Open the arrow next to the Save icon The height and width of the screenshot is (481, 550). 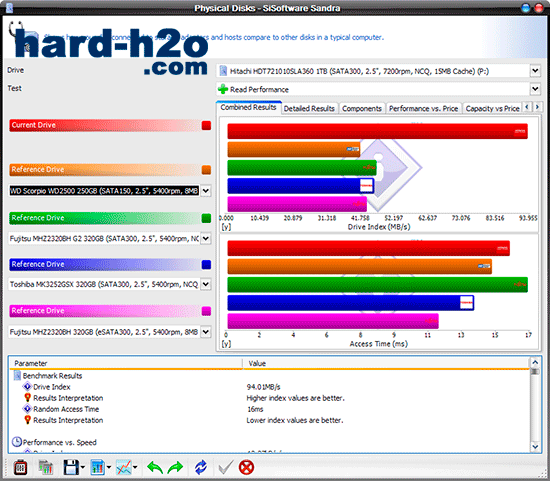(x=83, y=467)
